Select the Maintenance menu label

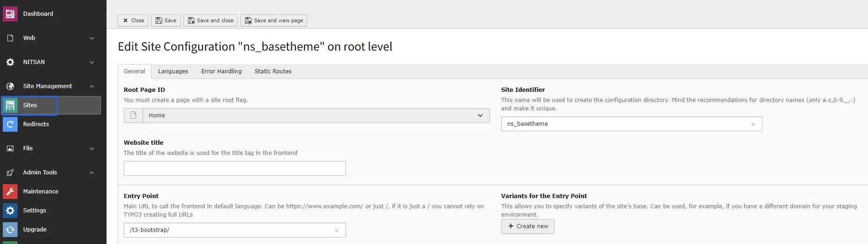coord(41,192)
